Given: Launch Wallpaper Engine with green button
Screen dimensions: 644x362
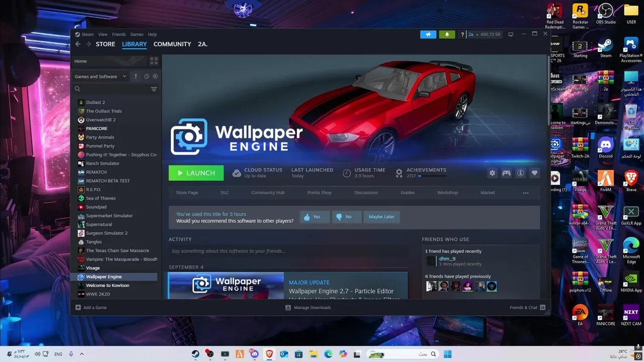Looking at the screenshot, I should point(196,173).
